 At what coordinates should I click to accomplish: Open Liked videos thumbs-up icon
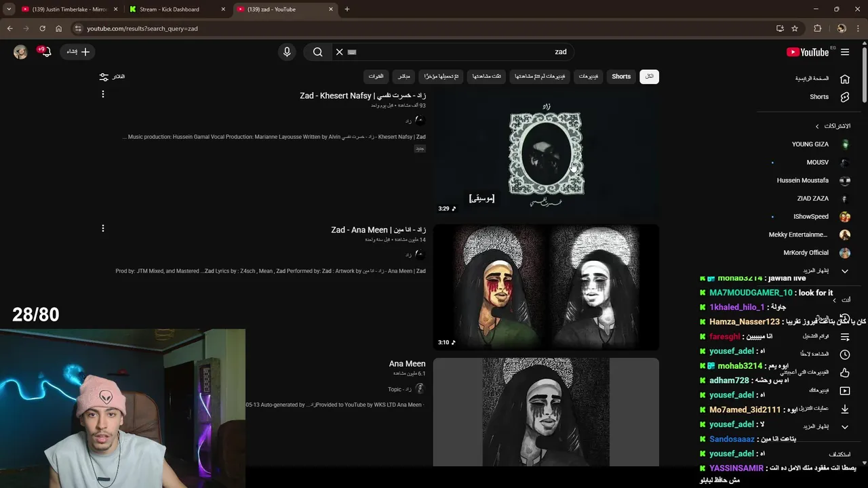[845, 372]
